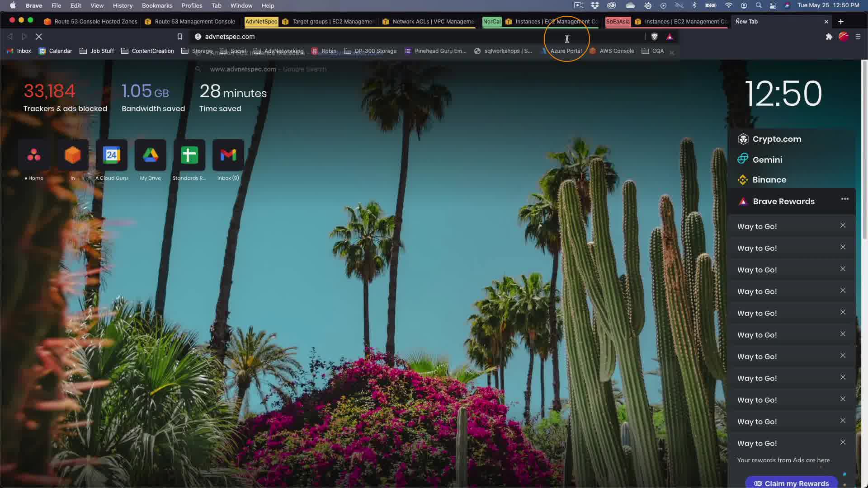Screen dimensions: 868x488
Task: Click the bookmark page icon
Action: [x=179, y=37]
